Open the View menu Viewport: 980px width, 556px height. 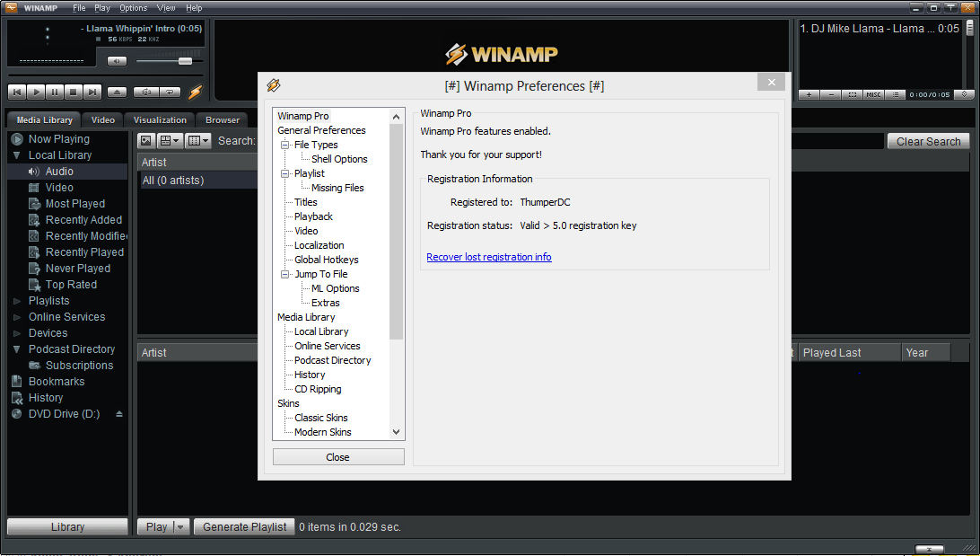166,8
